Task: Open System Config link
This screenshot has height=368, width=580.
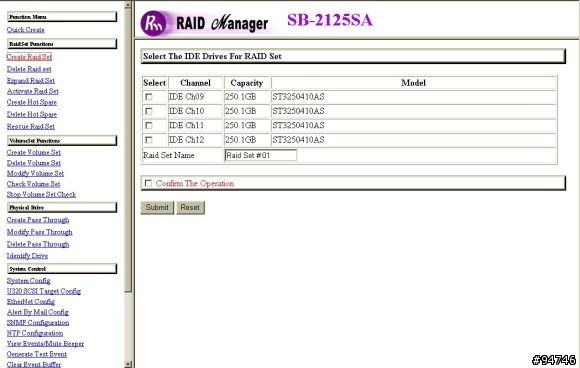Action: [x=28, y=281]
